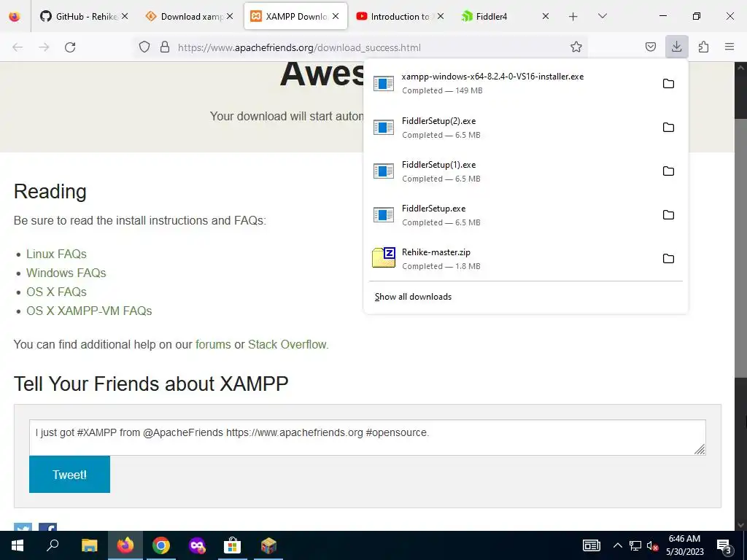747x560 pixels.
Task: Open a new tab with plus button
Action: (x=573, y=16)
